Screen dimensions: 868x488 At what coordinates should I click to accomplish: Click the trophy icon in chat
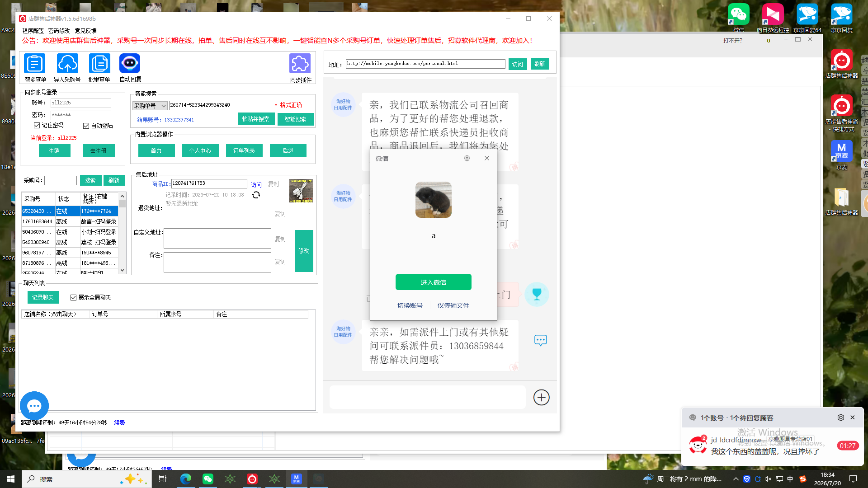[x=537, y=295]
